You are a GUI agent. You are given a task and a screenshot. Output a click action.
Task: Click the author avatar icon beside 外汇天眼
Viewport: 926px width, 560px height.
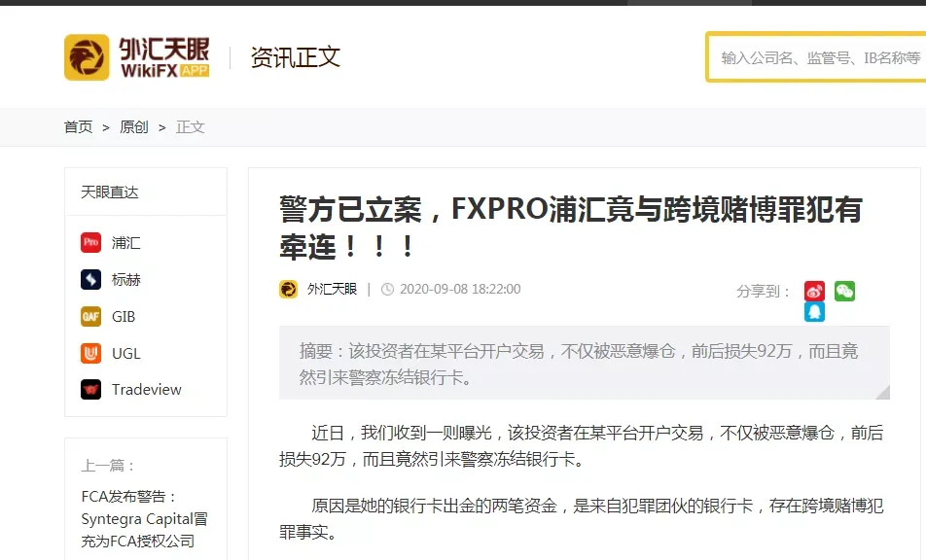pos(288,289)
